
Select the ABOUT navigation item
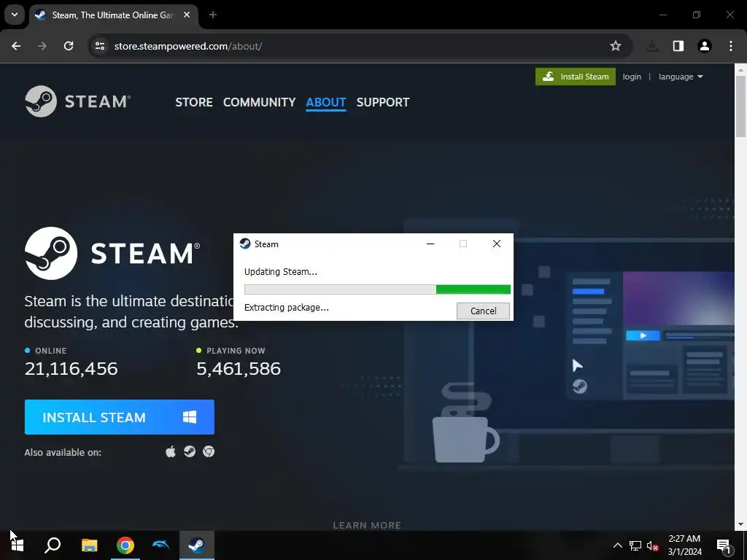[x=326, y=102]
